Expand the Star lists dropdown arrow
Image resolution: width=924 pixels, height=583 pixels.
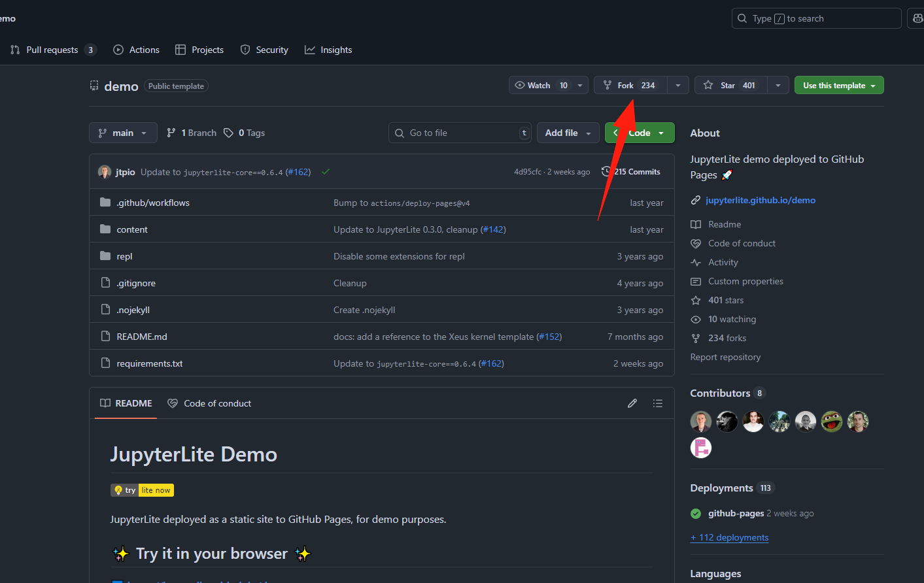click(778, 85)
